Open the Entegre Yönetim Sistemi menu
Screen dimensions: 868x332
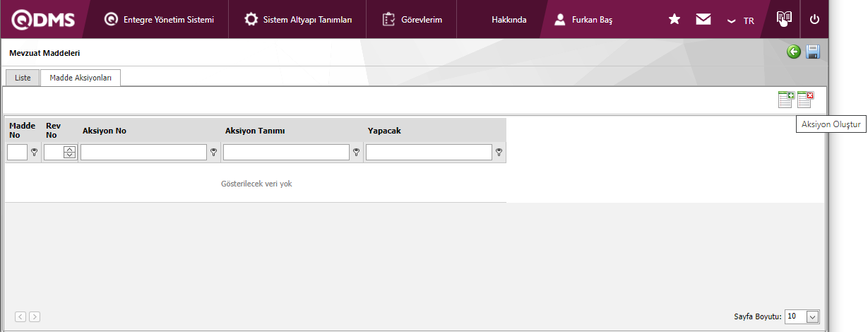[159, 20]
